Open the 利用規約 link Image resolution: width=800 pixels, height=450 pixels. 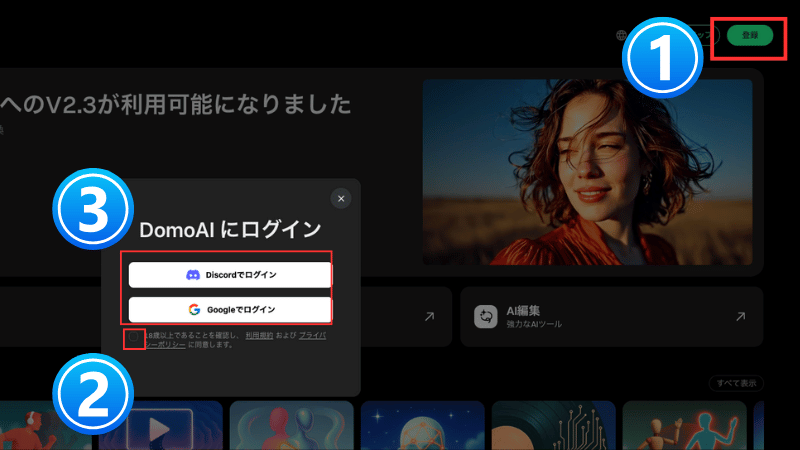[259, 335]
